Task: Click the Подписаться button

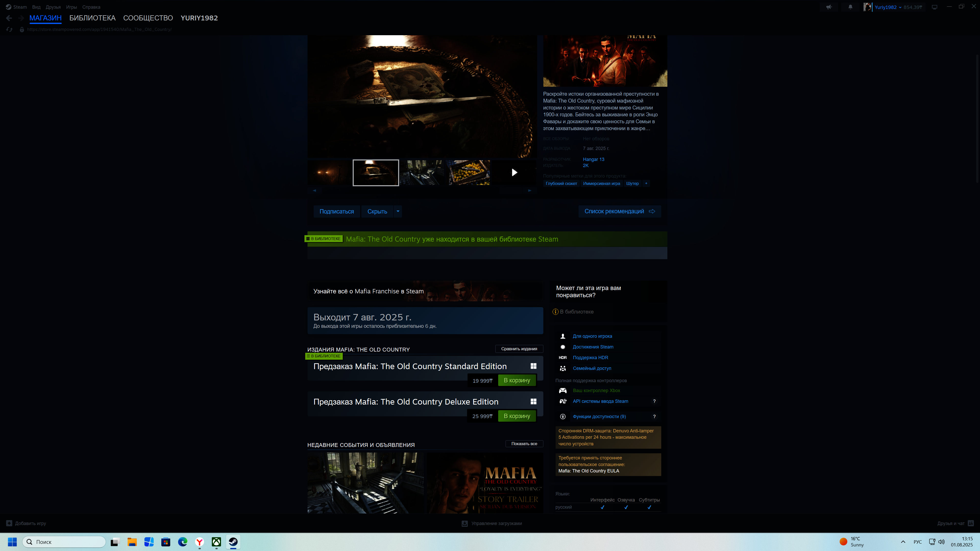Action: 337,211
